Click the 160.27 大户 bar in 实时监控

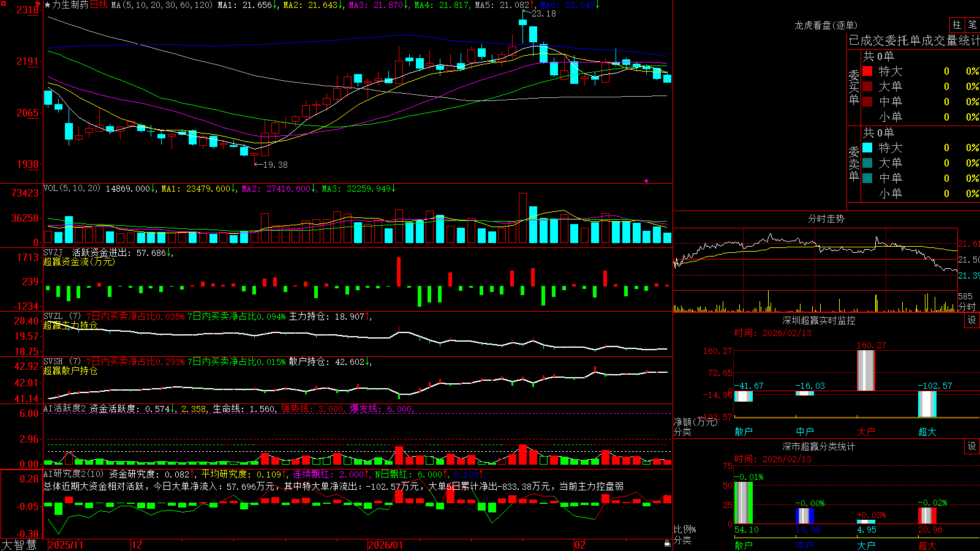[866, 370]
